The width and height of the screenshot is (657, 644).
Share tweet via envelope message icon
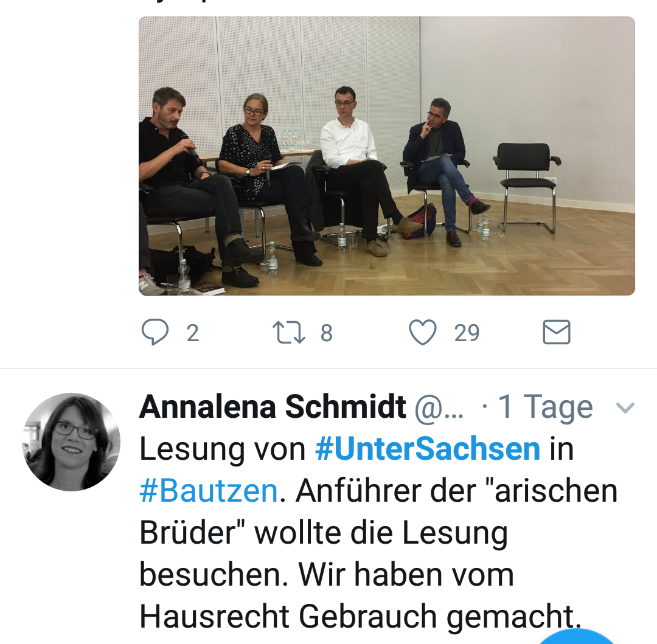point(557,332)
